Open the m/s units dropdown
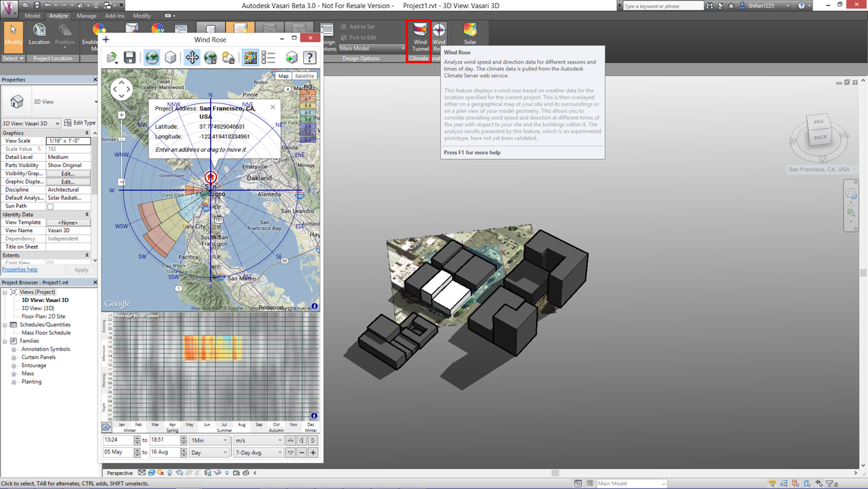This screenshot has width=868, height=489. click(x=258, y=440)
